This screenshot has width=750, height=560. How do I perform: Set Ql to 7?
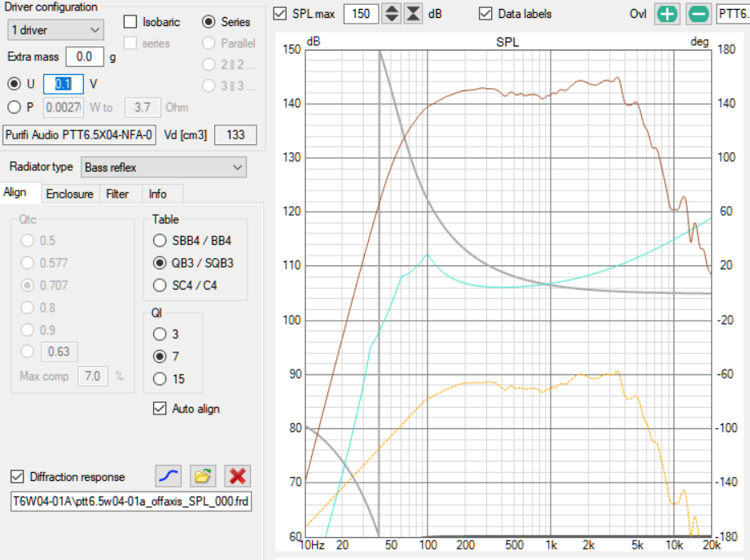pos(160,357)
